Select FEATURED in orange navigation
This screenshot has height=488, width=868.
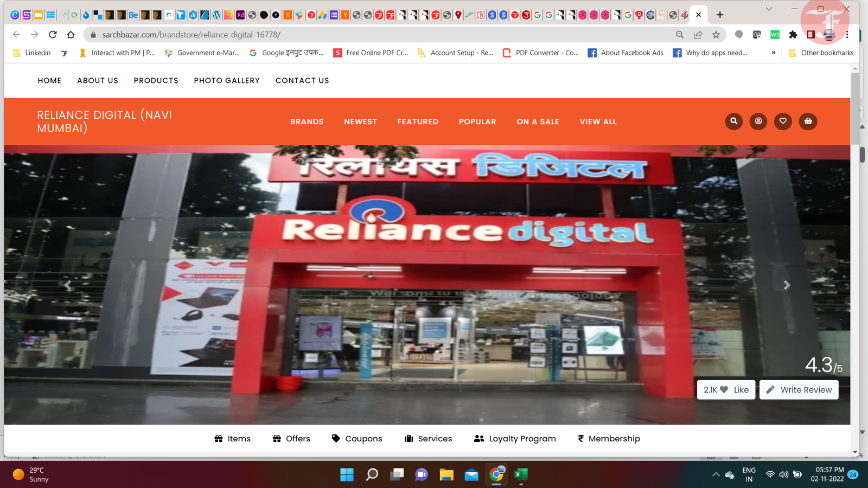[418, 121]
